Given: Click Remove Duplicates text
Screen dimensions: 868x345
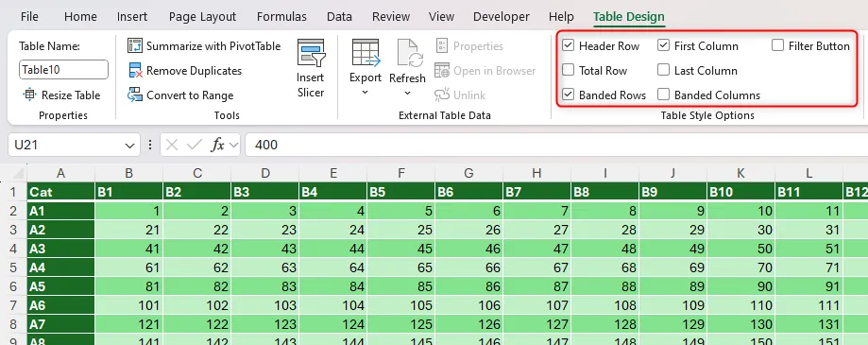Looking at the screenshot, I should click(194, 70).
